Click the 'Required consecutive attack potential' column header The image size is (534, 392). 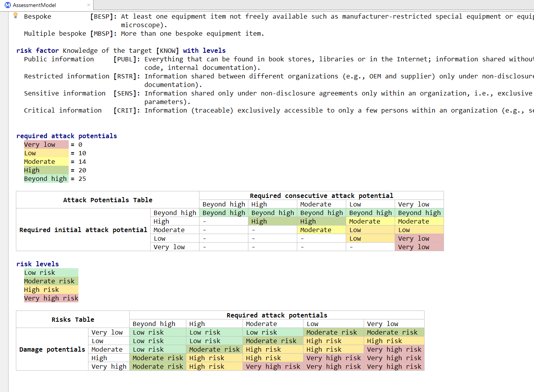click(321, 195)
